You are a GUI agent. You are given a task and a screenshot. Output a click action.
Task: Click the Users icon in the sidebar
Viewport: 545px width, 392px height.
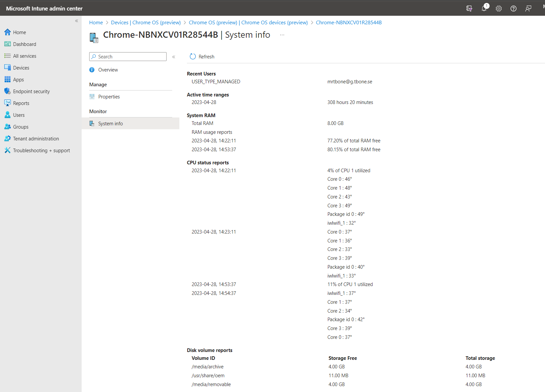(x=7, y=115)
